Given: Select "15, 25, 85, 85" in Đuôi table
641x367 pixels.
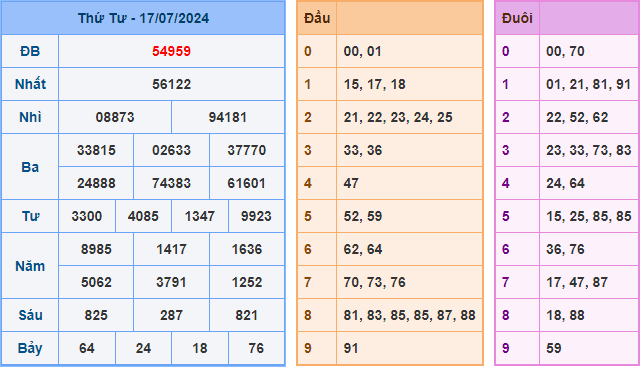Looking at the screenshot, I should click(x=589, y=216).
